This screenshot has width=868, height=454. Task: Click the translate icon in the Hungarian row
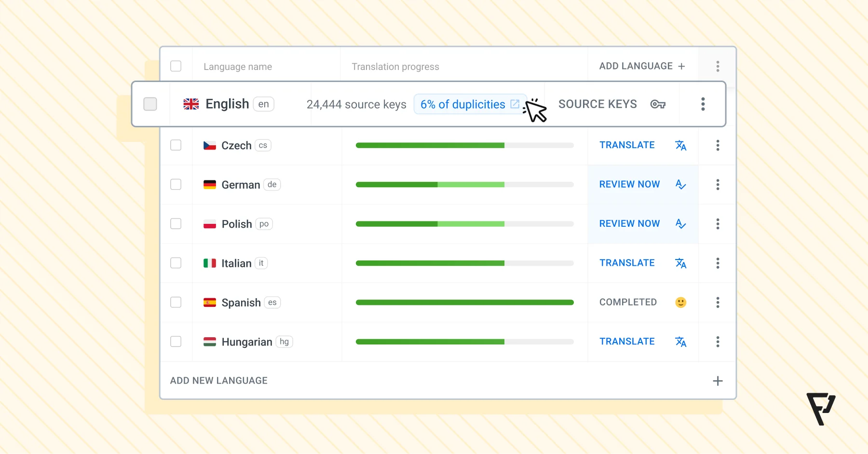coord(680,342)
